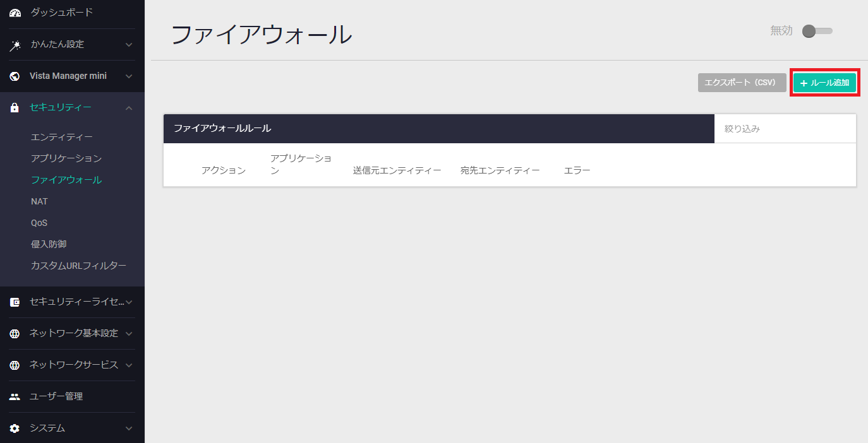Toggle the firewall 無効 switch on
Image resolution: width=868 pixels, height=443 pixels.
tap(817, 31)
